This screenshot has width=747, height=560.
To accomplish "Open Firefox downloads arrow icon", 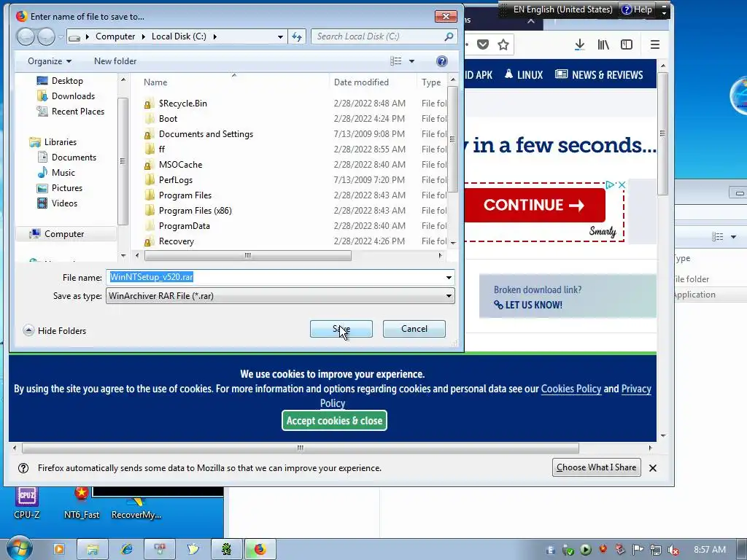I will [579, 44].
